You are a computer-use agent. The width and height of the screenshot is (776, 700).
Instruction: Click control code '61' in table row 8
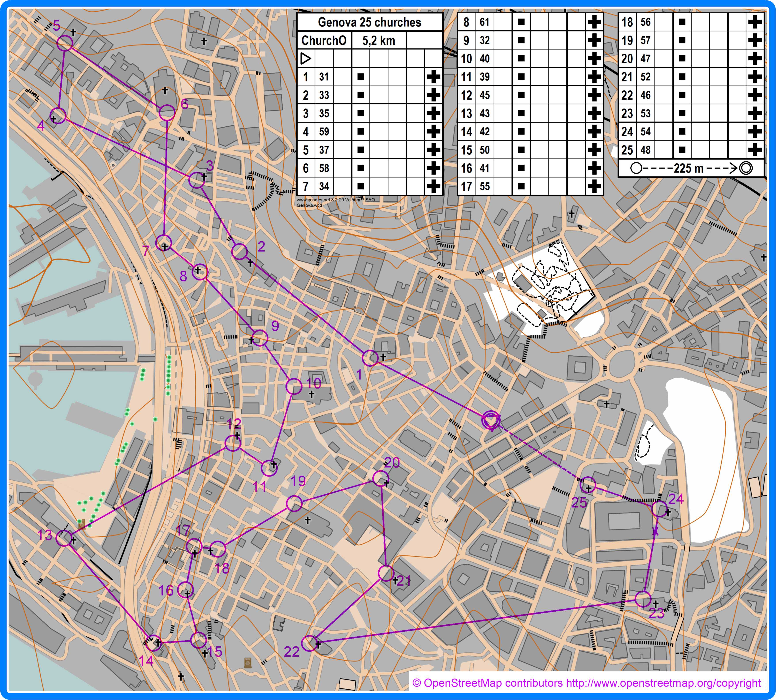[485, 22]
